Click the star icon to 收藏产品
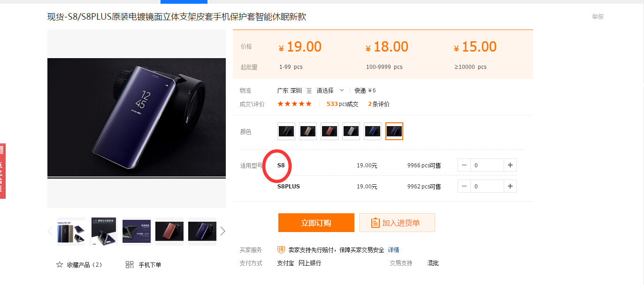The height and width of the screenshot is (285, 644). point(60,265)
